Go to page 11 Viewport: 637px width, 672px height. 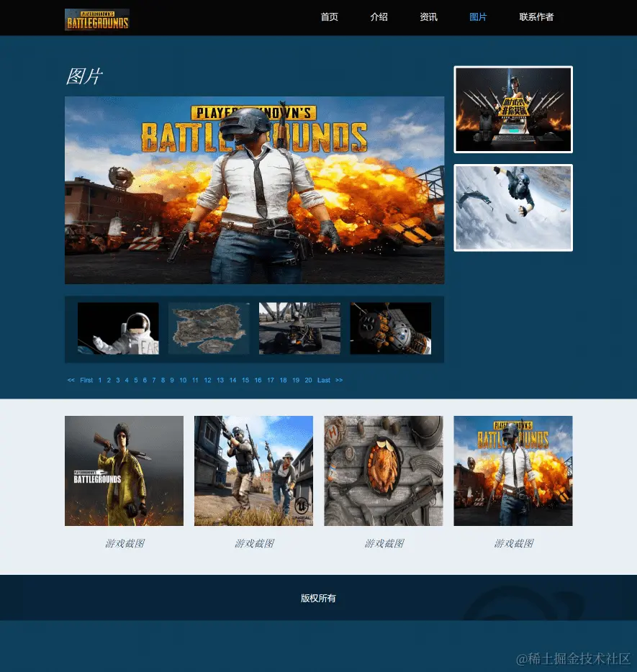point(195,380)
